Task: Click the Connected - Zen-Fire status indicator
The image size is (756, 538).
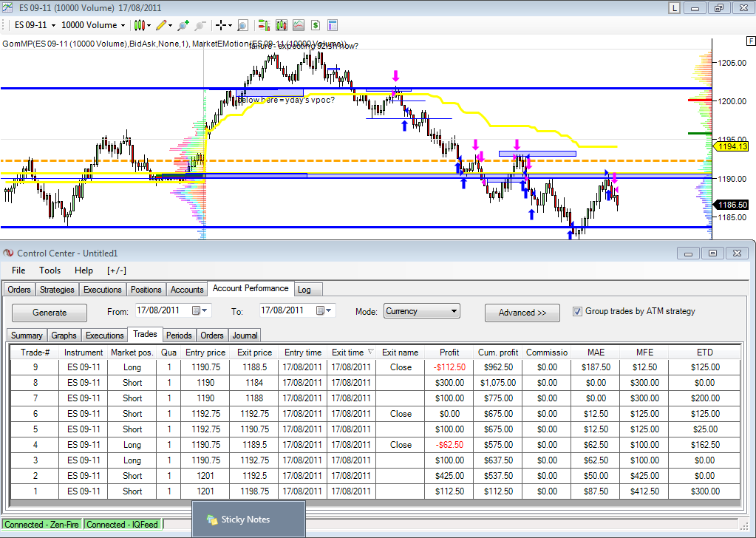Action: [42, 525]
